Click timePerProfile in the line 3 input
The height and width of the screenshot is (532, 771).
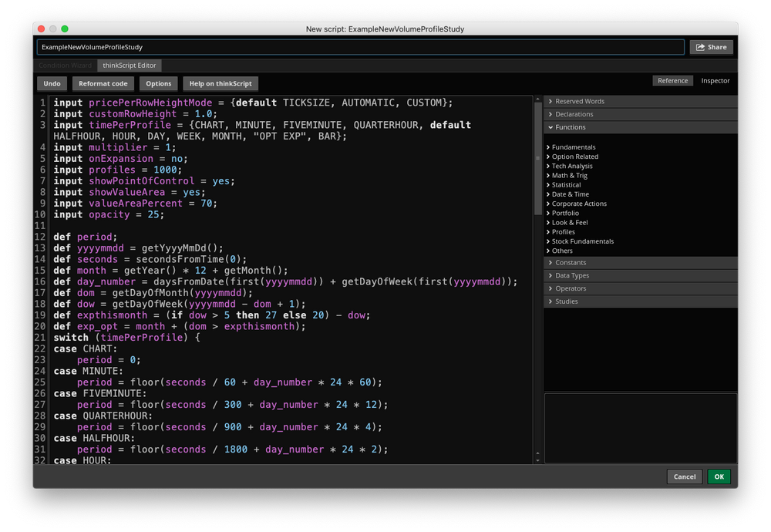[x=130, y=125]
